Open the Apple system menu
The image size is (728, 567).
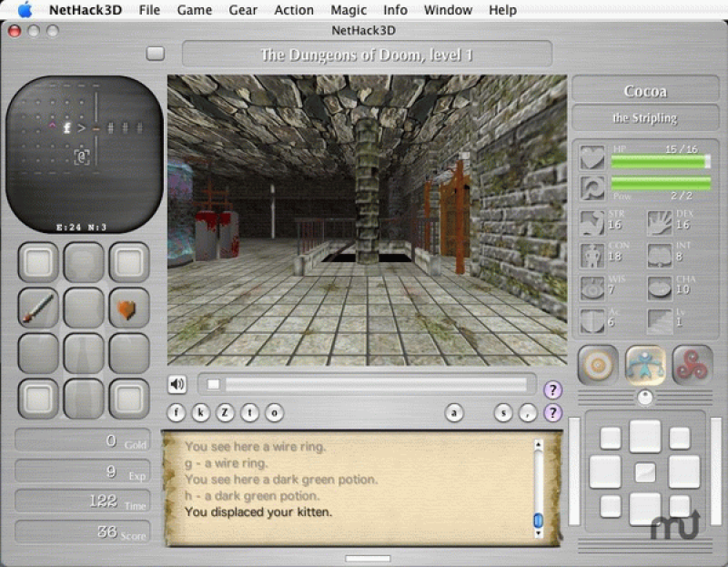pyautogui.click(x=25, y=10)
